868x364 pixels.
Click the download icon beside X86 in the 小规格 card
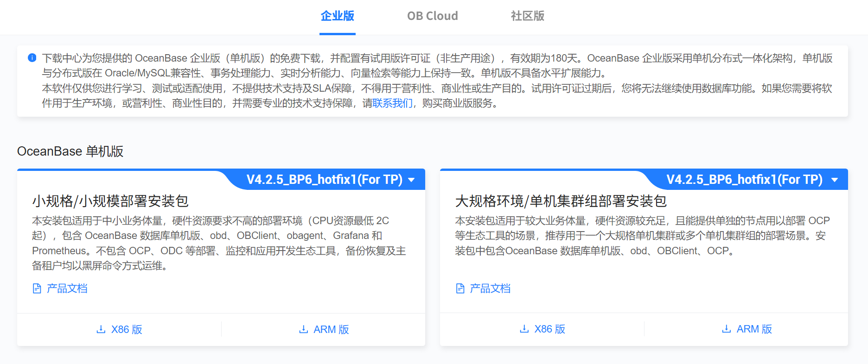(101, 329)
